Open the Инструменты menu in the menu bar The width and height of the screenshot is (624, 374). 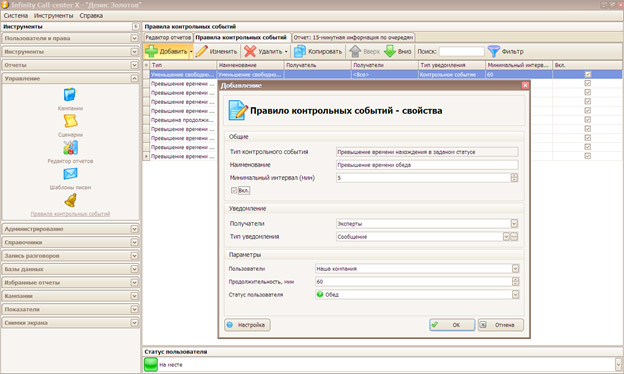tap(54, 16)
